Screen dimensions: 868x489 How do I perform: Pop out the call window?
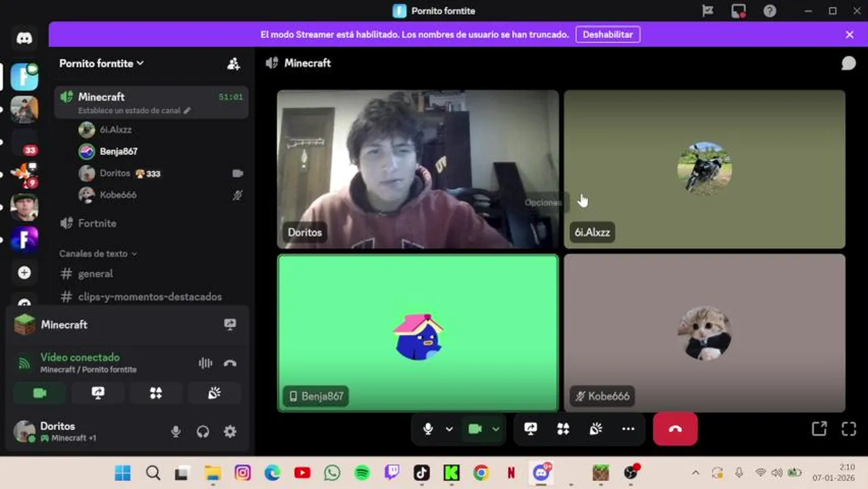[819, 429]
